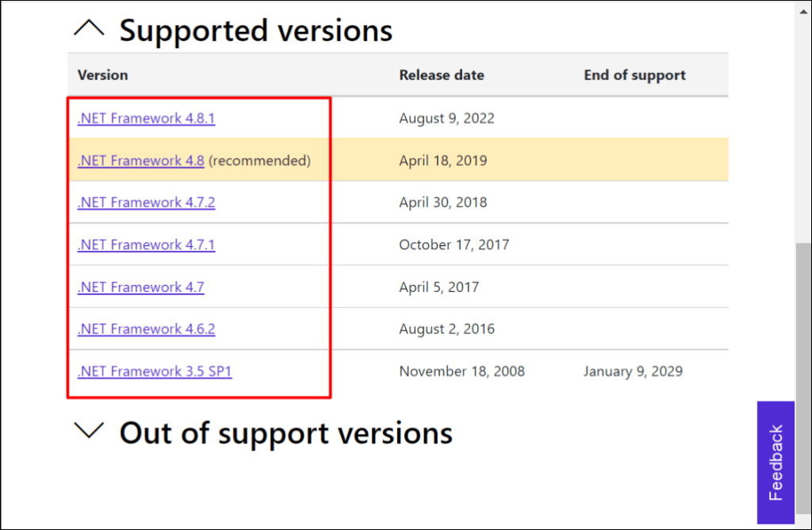Image resolution: width=812 pixels, height=530 pixels.
Task: Go to the .NET Framework 4.7 link
Action: [x=140, y=287]
